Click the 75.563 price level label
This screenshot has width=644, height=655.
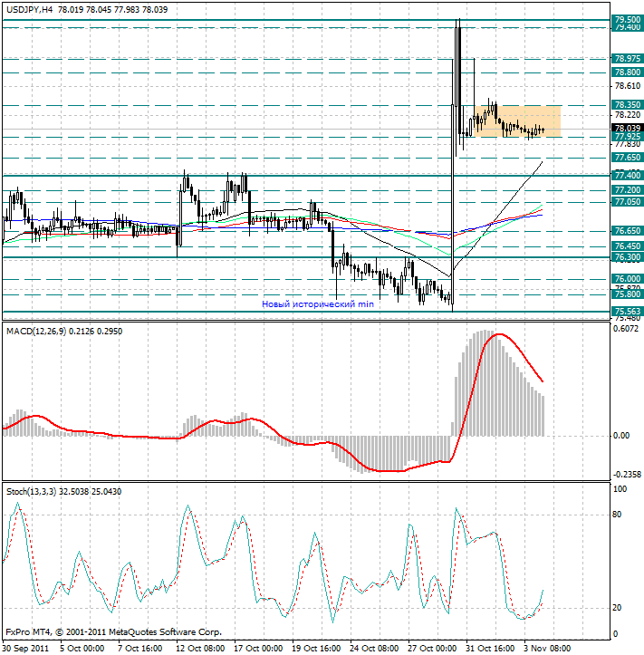click(x=628, y=312)
